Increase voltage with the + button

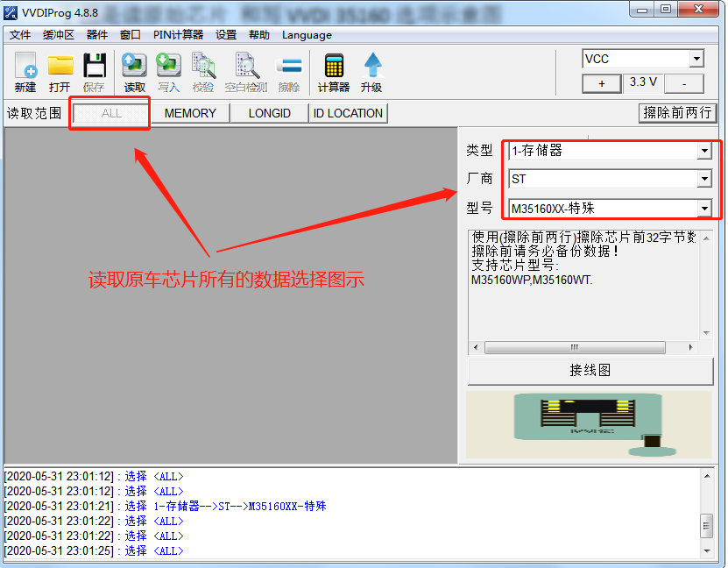pos(602,83)
